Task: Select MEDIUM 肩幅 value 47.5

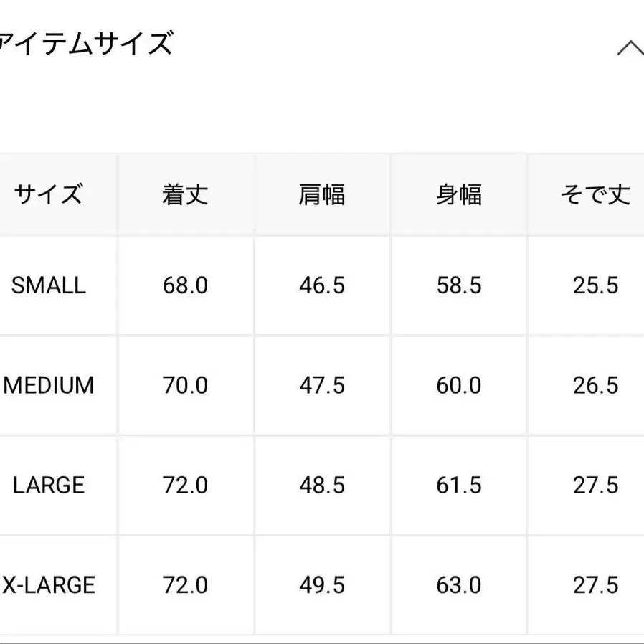Action: pos(322,385)
